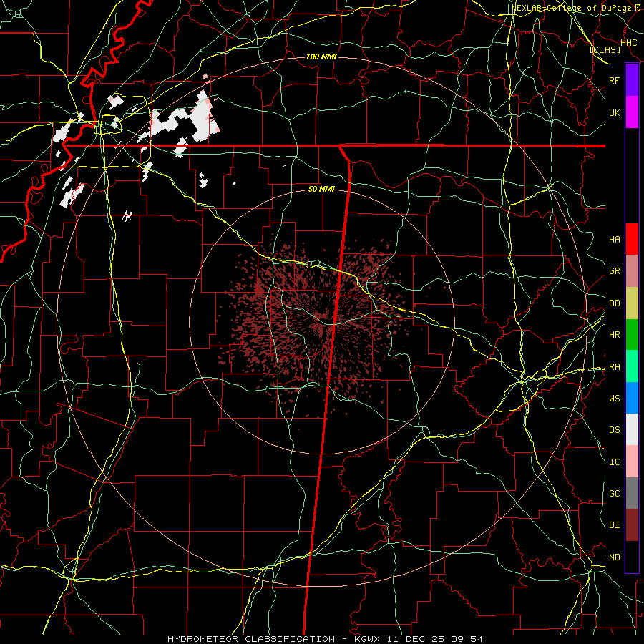Click the DS legend label
The height and width of the screenshot is (644, 644).
point(614,430)
